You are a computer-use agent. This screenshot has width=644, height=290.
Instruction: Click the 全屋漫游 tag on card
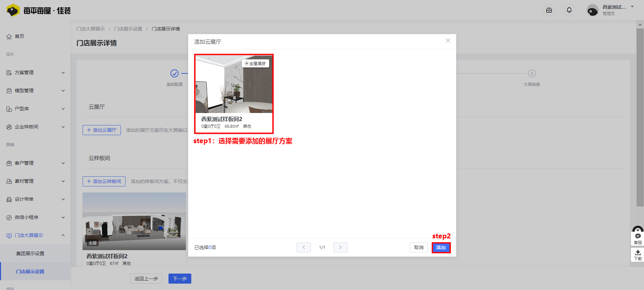click(255, 63)
